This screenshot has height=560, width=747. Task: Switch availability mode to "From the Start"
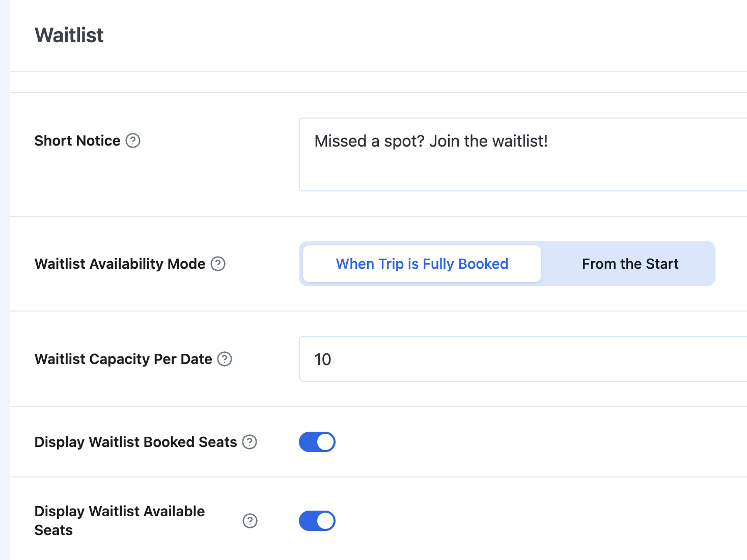tap(630, 264)
